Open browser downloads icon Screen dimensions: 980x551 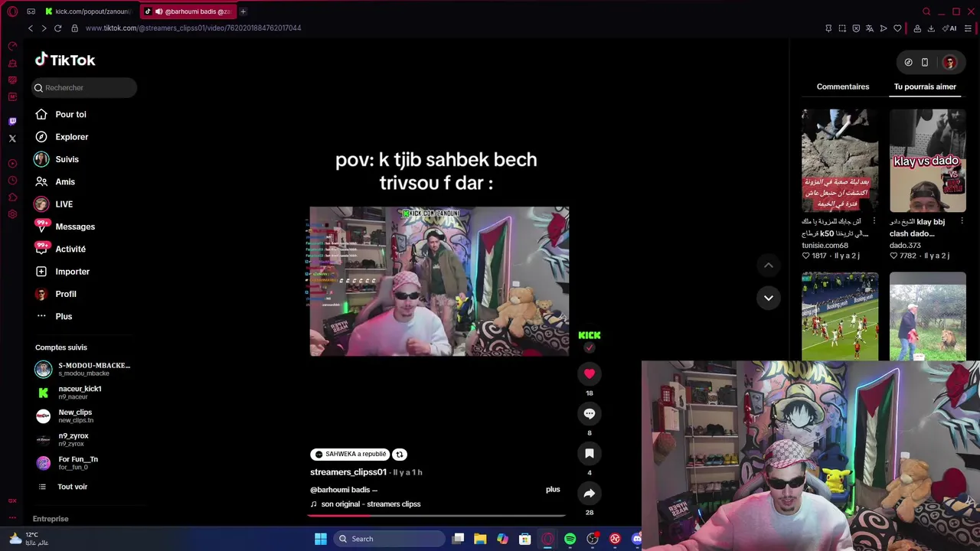tap(931, 28)
